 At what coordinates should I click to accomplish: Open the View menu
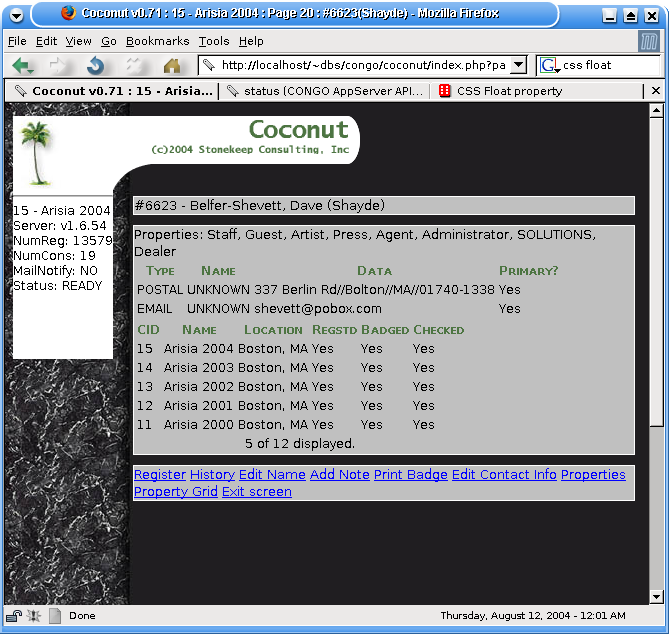79,41
